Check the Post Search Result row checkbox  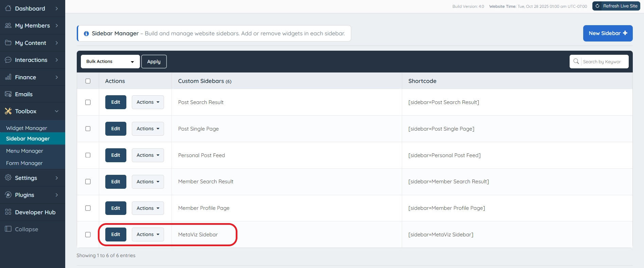coord(88,102)
